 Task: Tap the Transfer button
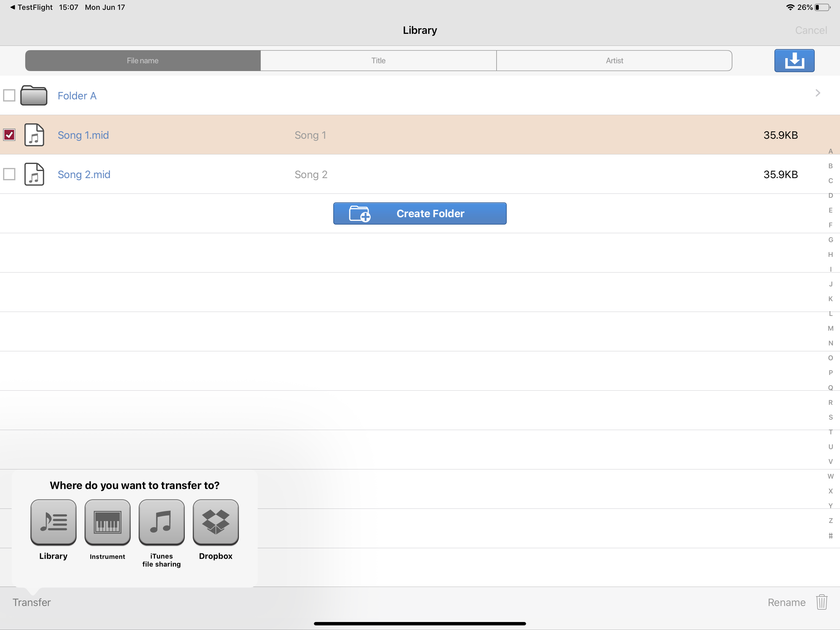(x=32, y=602)
